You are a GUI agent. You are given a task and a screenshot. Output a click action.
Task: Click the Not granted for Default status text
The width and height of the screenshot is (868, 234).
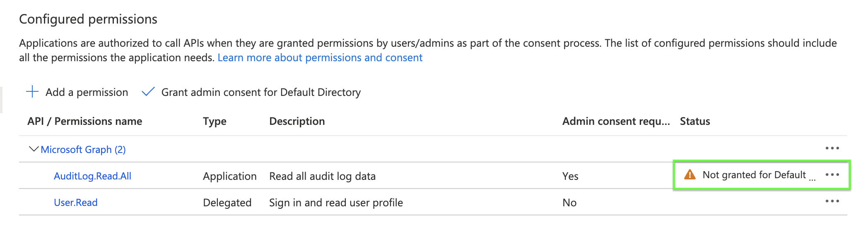click(x=754, y=175)
